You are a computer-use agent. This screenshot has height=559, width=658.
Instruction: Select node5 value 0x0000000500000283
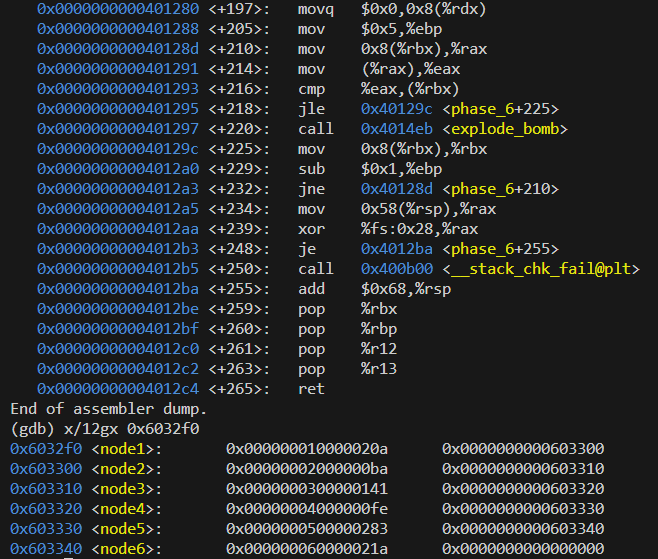[307, 529]
